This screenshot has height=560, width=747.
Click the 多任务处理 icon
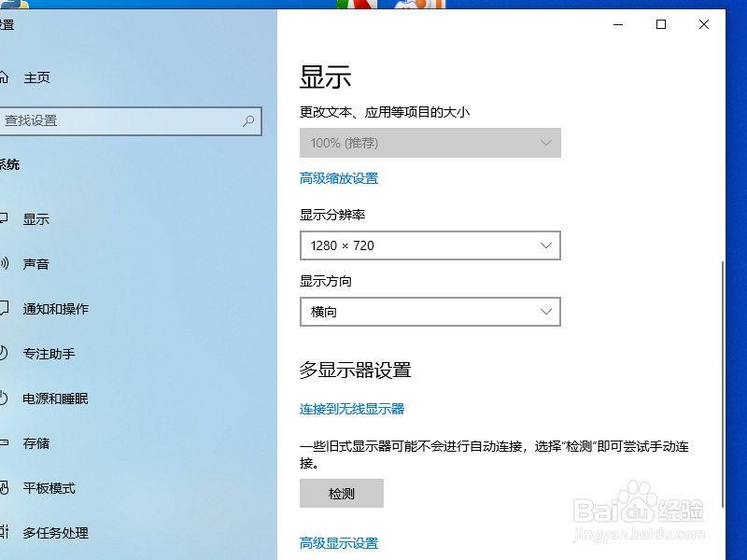[4, 532]
